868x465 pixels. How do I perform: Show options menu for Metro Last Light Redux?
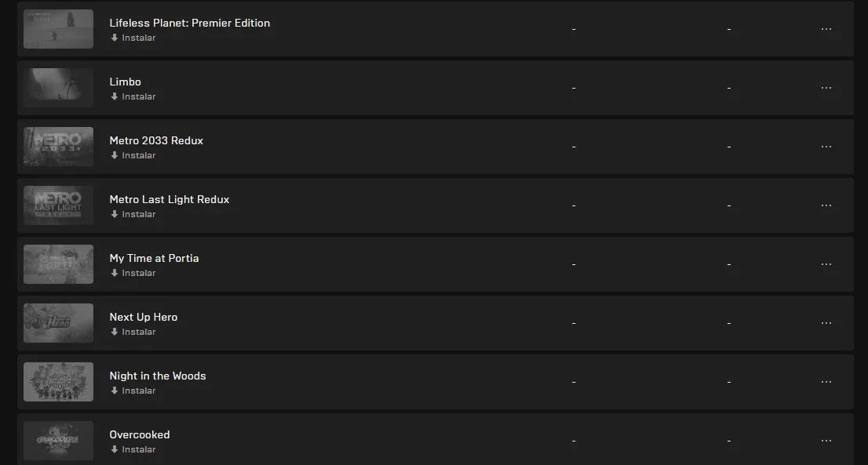click(x=826, y=205)
